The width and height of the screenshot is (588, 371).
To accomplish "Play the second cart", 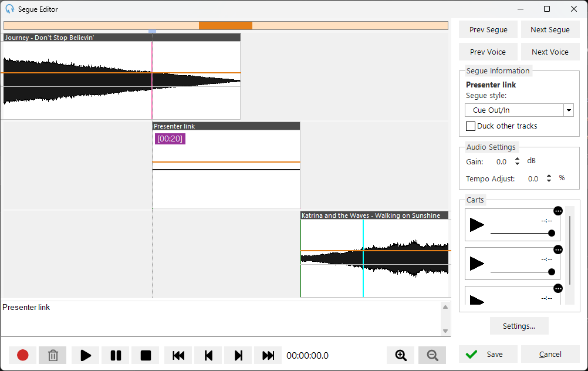I will [477, 264].
